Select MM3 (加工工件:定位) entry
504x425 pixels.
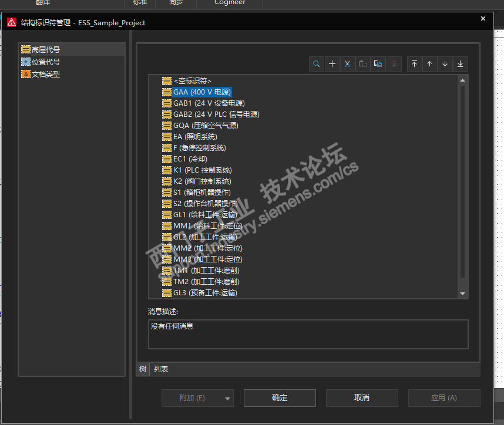[207, 259]
